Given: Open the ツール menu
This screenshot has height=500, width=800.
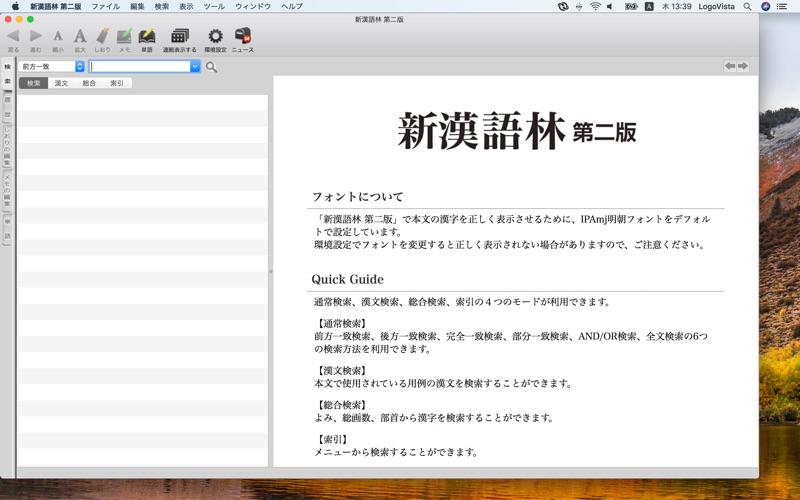Looking at the screenshot, I should tap(214, 6).
